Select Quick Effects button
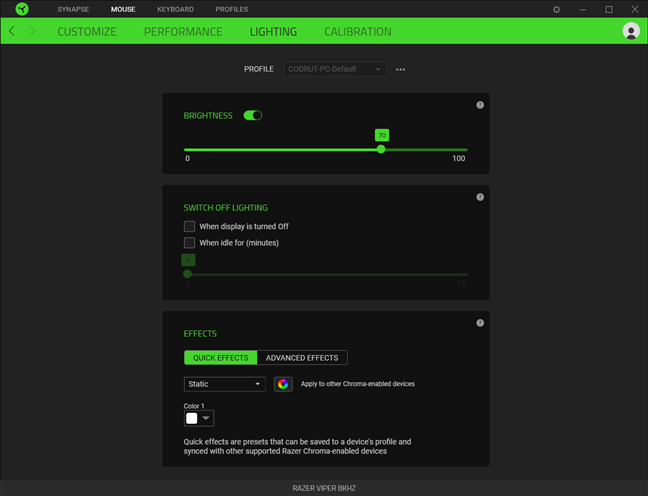The image size is (648, 496). 221,358
